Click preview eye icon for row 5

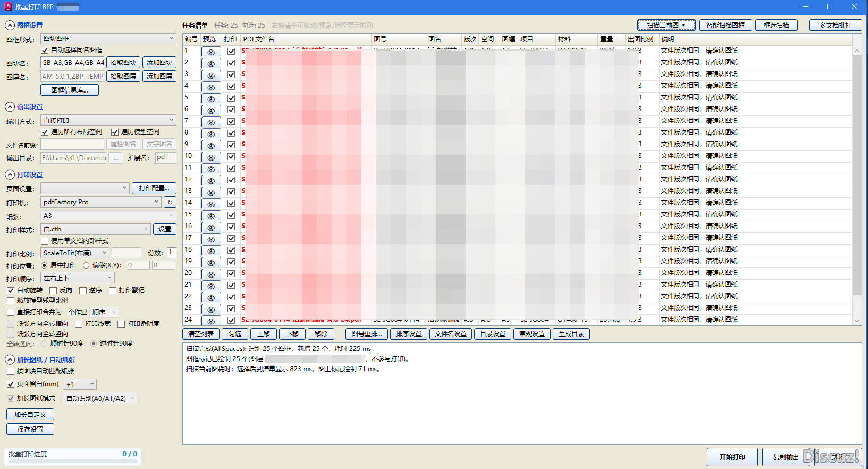pyautogui.click(x=211, y=99)
